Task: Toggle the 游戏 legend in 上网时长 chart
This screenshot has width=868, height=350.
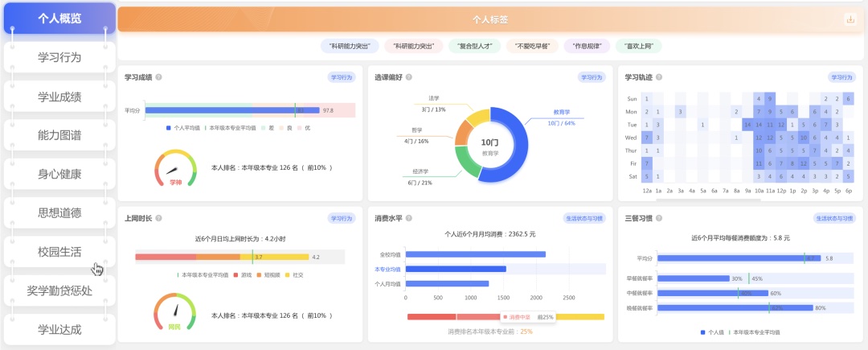Action: coord(235,274)
